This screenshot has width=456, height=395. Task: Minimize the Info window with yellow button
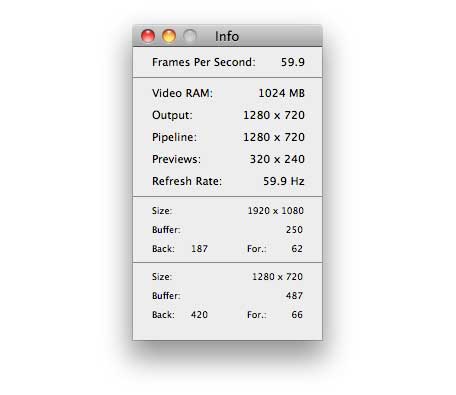[169, 36]
